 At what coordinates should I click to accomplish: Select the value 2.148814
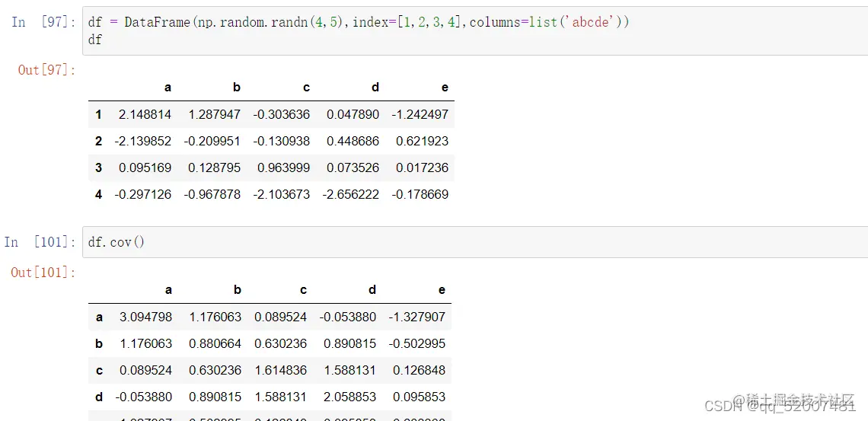[x=145, y=114]
